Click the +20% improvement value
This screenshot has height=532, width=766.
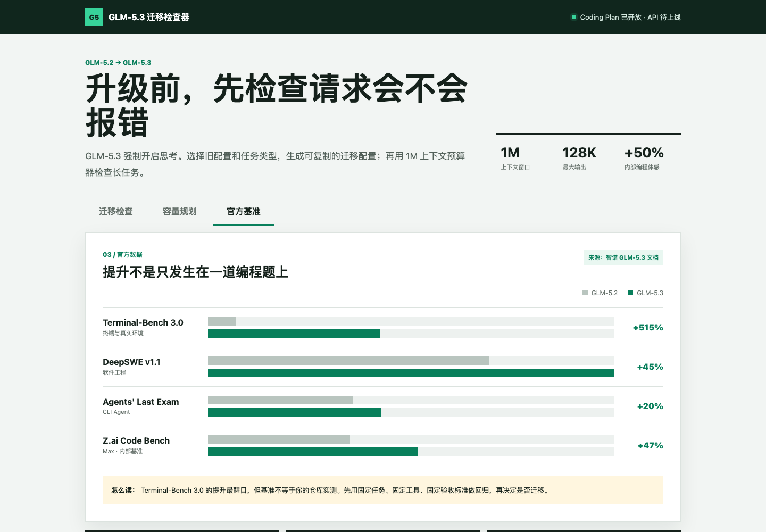point(650,406)
